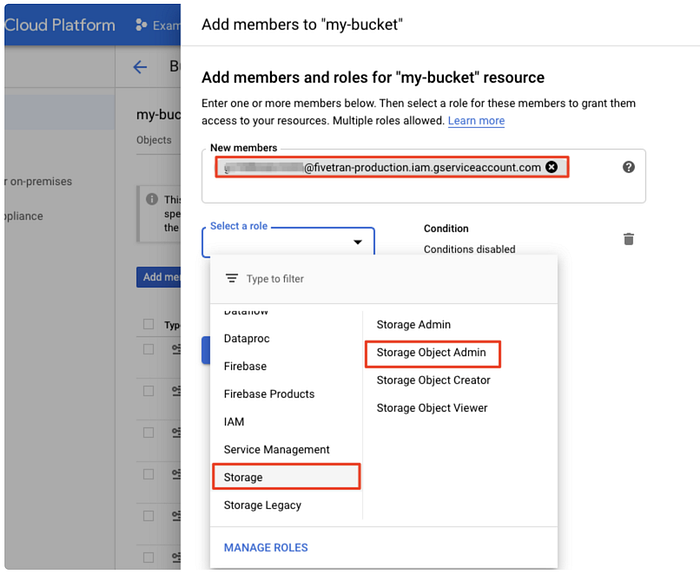700x576 pixels.
Task: Tick the header checkbox next to Type column
Action: point(148,324)
